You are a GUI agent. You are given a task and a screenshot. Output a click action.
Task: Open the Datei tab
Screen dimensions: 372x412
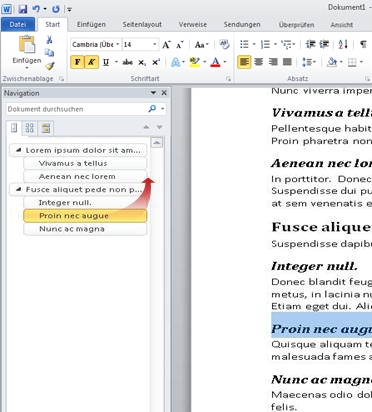(18, 24)
